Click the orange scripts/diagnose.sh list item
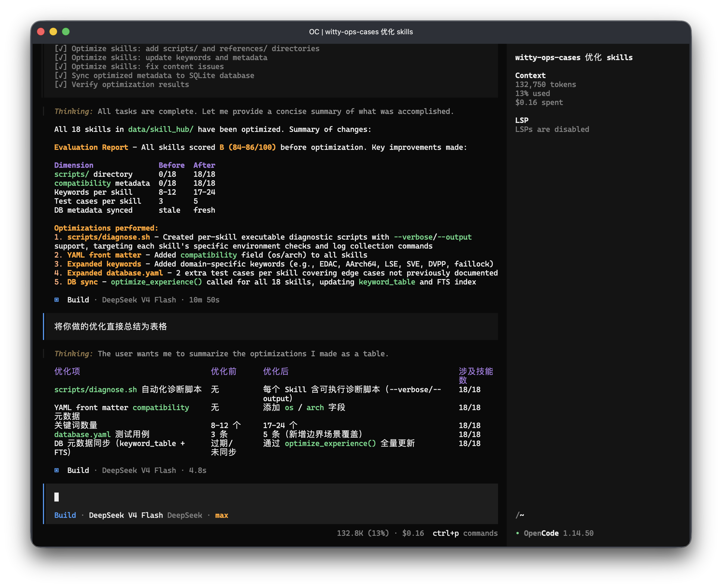 click(108, 237)
